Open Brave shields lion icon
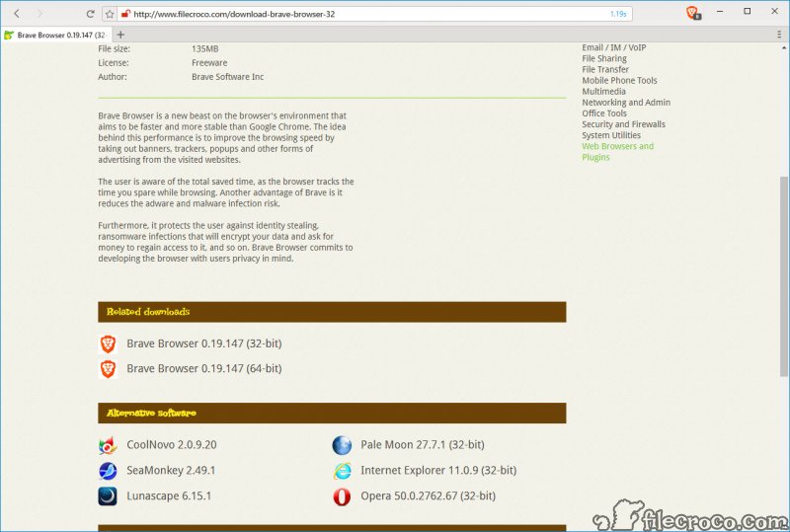The height and width of the screenshot is (532, 790). tap(693, 13)
